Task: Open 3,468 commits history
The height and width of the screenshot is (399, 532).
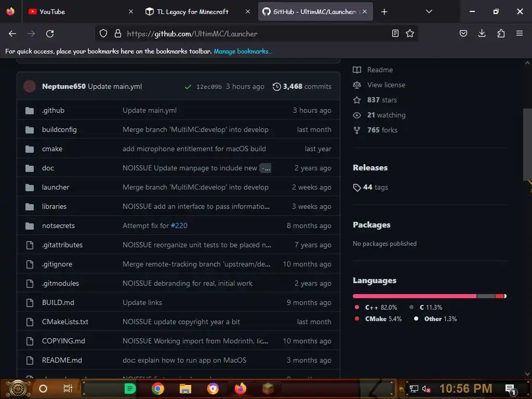Action: click(302, 87)
